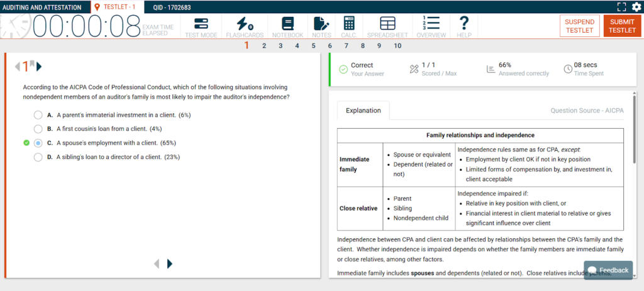Open the Feedback chat button

tap(608, 270)
